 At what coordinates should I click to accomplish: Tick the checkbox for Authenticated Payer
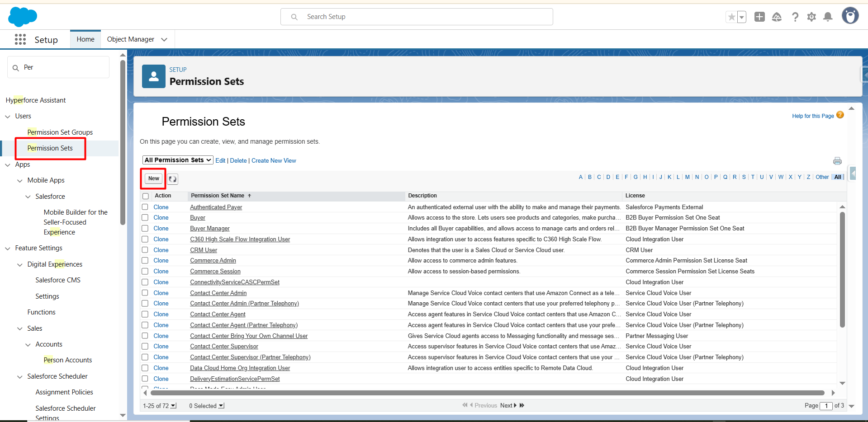(x=145, y=207)
